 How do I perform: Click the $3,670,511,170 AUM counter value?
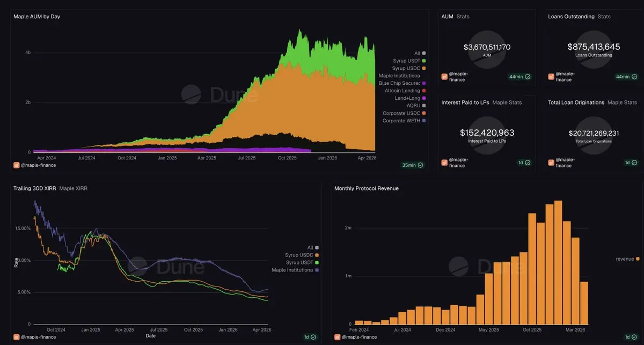coord(487,47)
